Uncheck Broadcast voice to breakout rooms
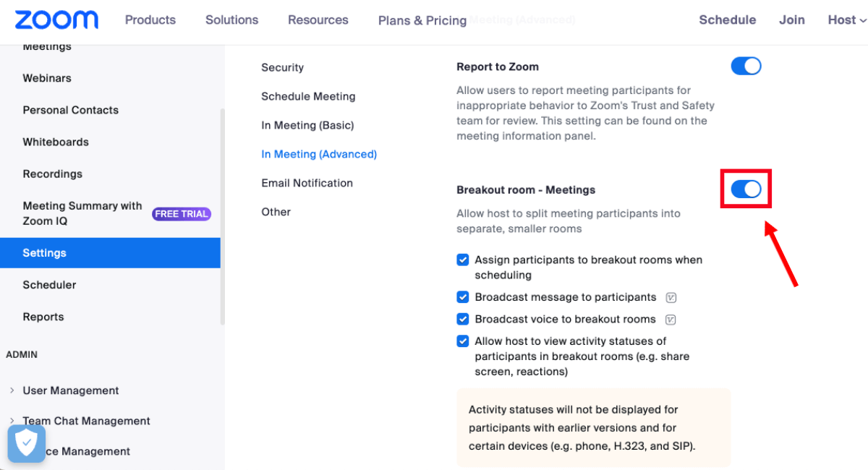Viewport: 868px width, 470px height. click(463, 319)
